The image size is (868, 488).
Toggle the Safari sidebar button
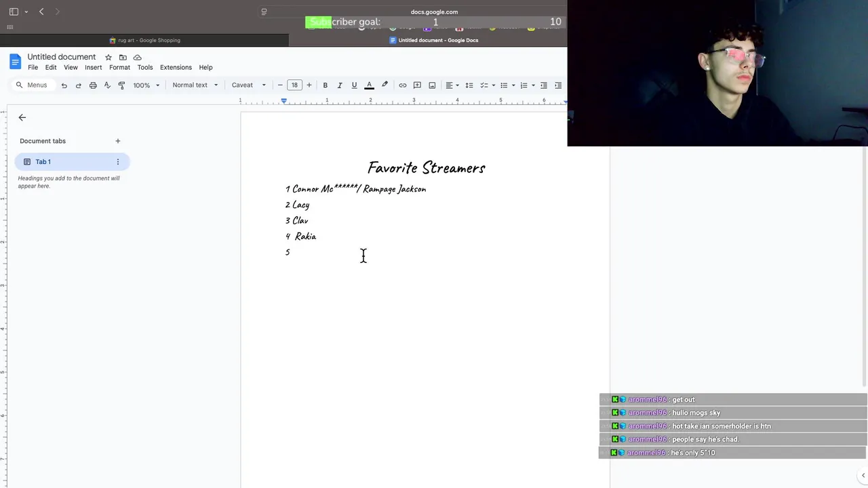point(14,12)
